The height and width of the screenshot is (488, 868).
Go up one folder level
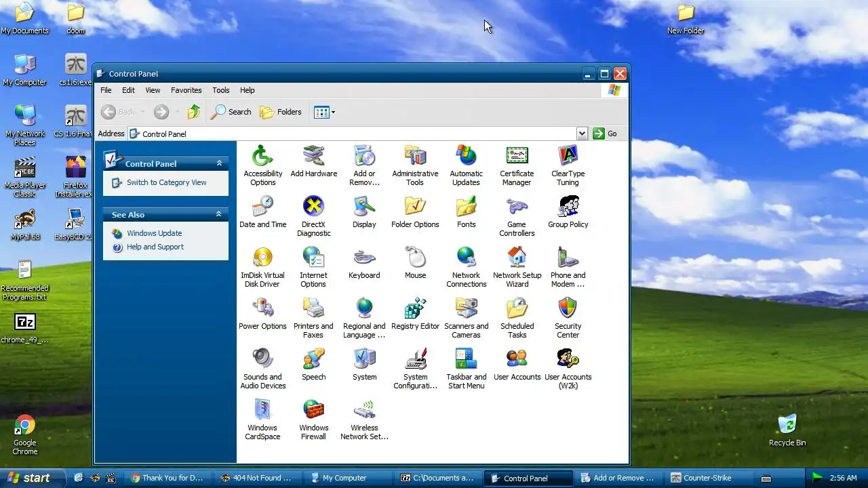[x=194, y=112]
